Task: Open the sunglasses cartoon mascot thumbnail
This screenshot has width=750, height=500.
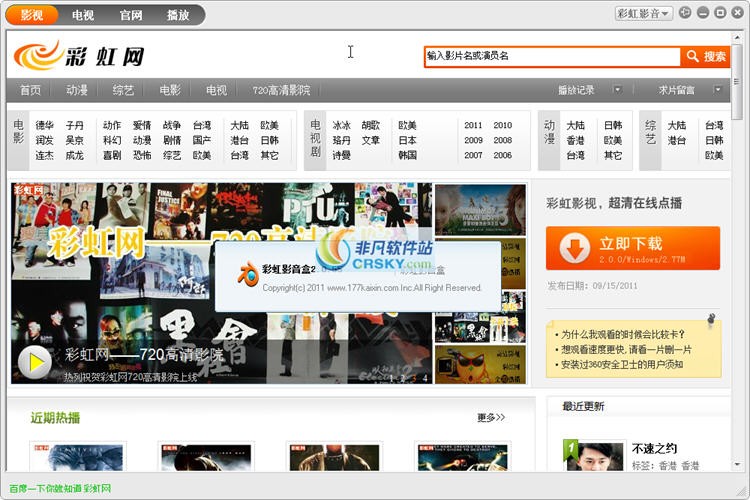Action: pyautogui.click(x=480, y=365)
